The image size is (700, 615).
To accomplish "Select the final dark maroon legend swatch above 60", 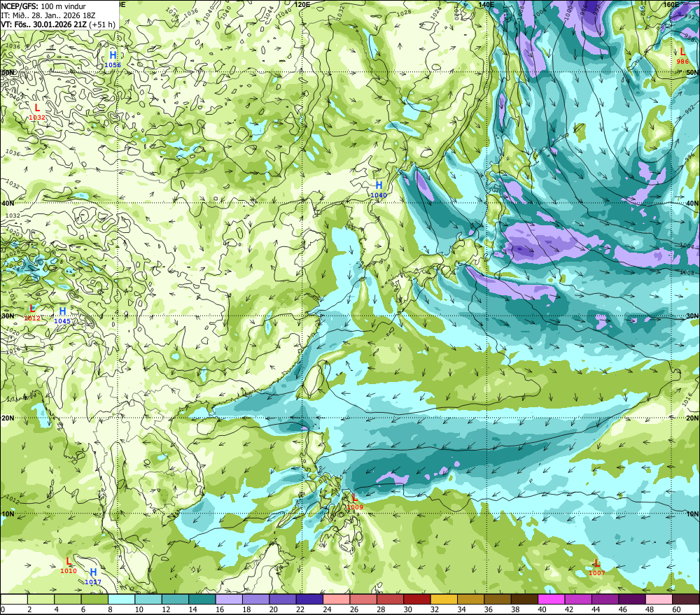I will point(686,599).
